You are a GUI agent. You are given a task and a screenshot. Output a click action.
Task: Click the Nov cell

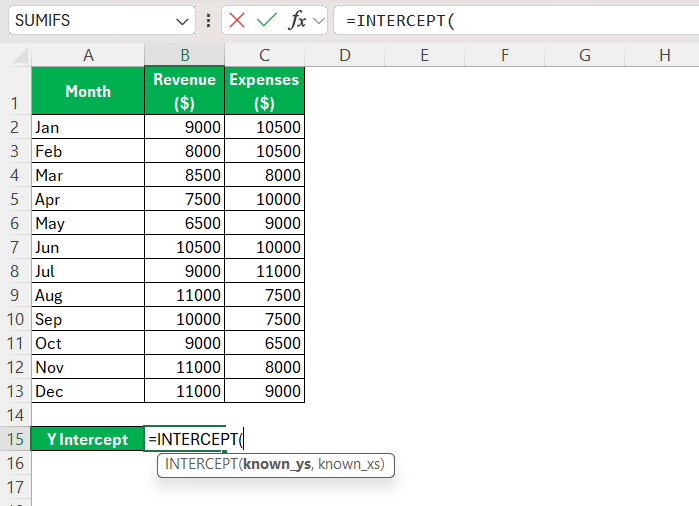pos(88,367)
